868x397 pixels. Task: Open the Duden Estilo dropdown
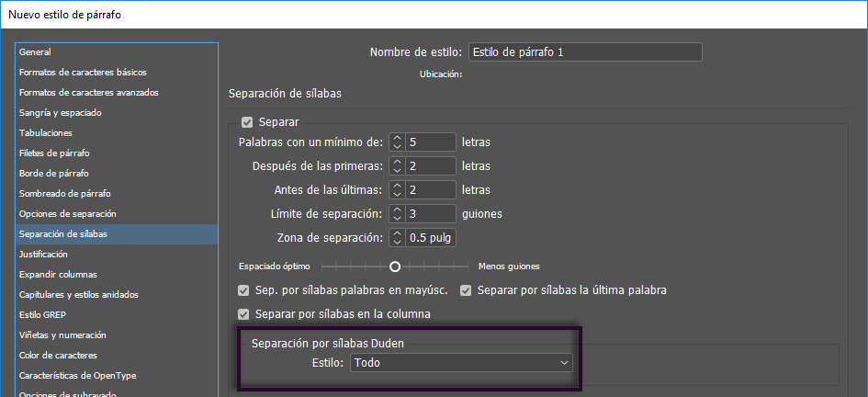click(x=461, y=363)
